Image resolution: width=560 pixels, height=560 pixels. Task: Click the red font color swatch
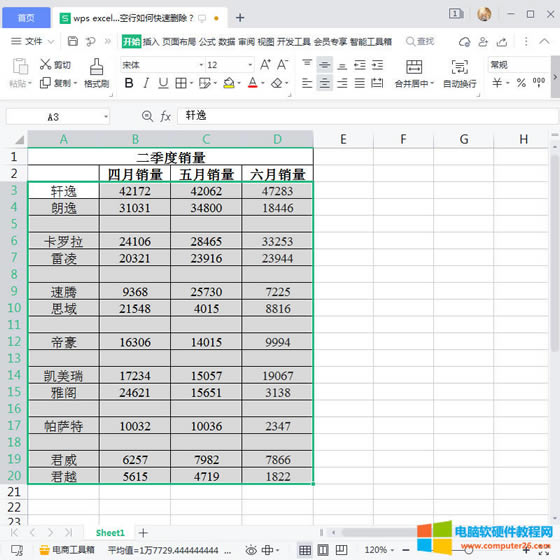click(x=252, y=83)
